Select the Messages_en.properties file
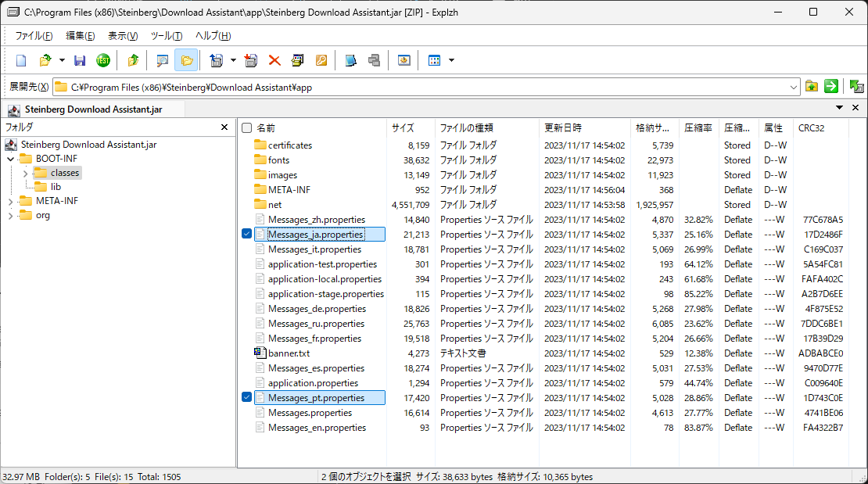The height and width of the screenshot is (484, 868). click(x=317, y=428)
